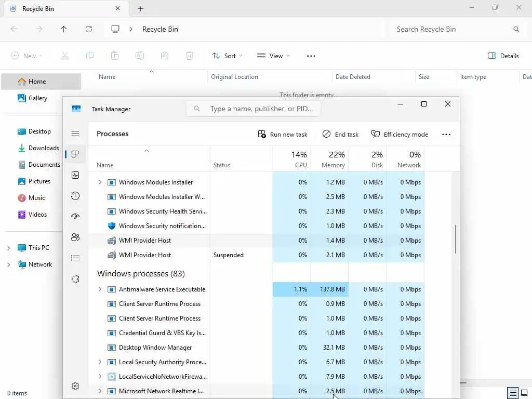The height and width of the screenshot is (399, 532).
Task: Select Home in Explorer navigation pane
Action: [x=41, y=82]
